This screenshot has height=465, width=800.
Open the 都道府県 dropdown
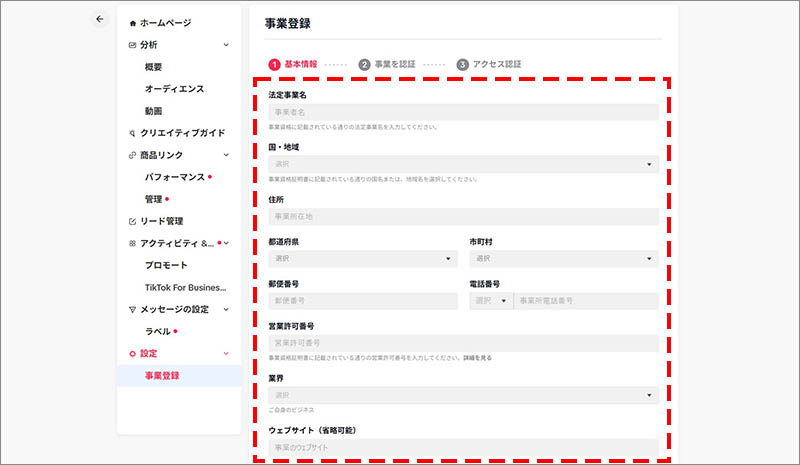[x=362, y=259]
